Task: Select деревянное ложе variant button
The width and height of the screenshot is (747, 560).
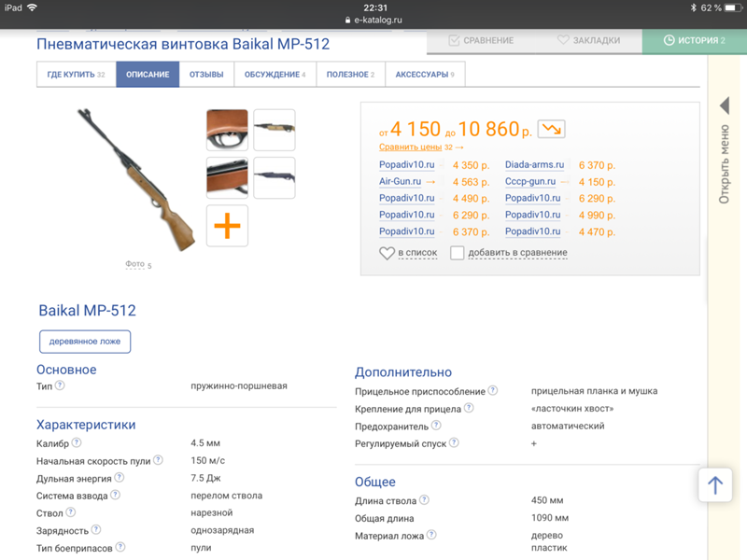Action: 85,342
